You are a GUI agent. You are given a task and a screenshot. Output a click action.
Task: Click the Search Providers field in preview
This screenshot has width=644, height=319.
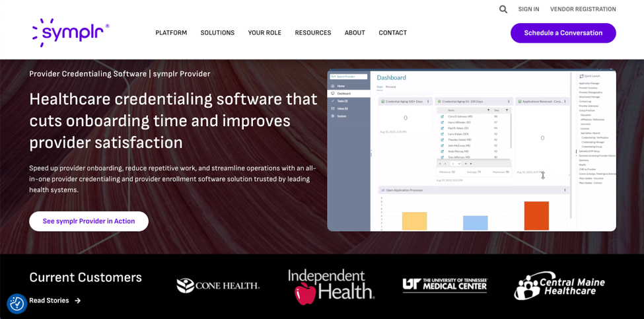point(349,77)
